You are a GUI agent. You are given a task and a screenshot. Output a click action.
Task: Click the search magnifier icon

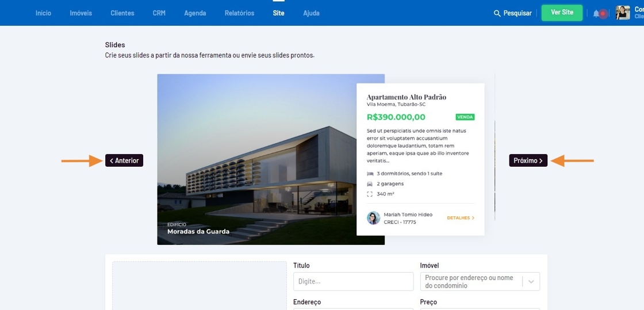[497, 13]
